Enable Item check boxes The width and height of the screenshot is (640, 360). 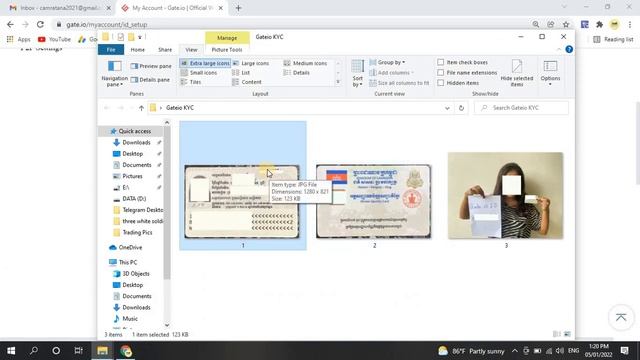(440, 62)
